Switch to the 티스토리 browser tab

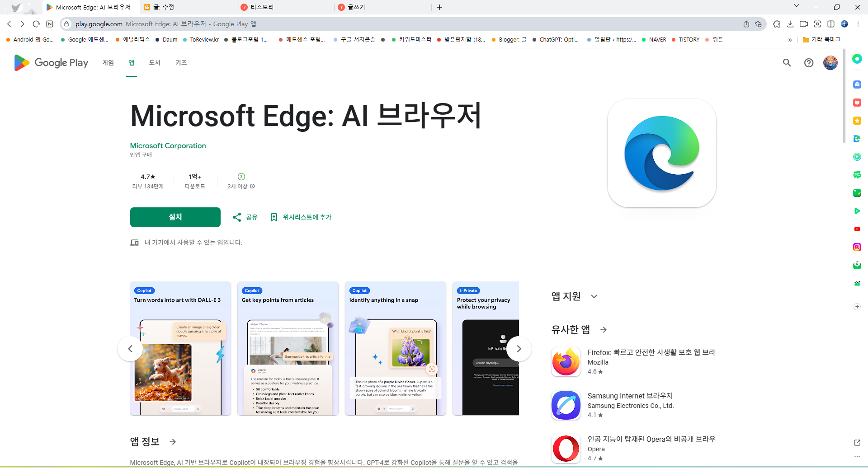tap(287, 7)
